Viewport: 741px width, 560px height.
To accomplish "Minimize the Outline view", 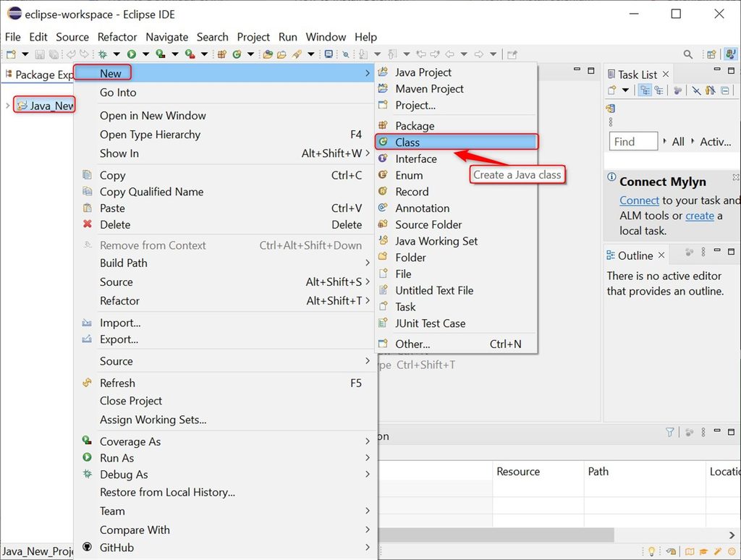I will coord(717,250).
